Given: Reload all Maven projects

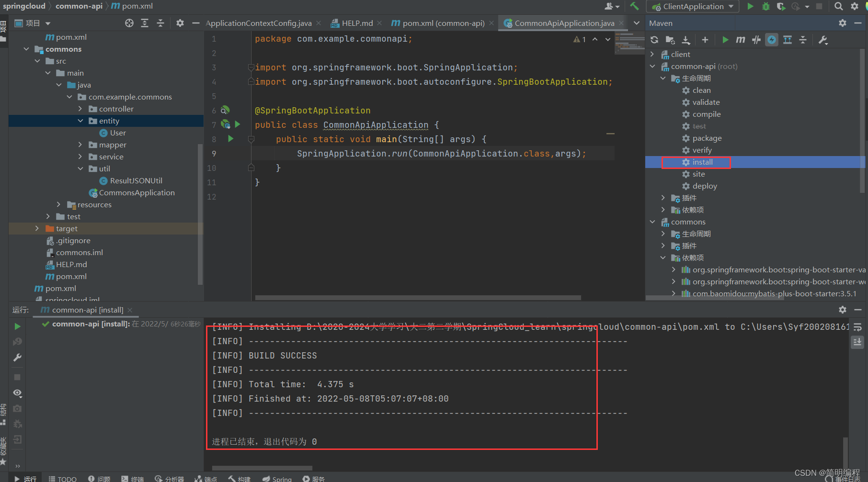Looking at the screenshot, I should [x=654, y=40].
